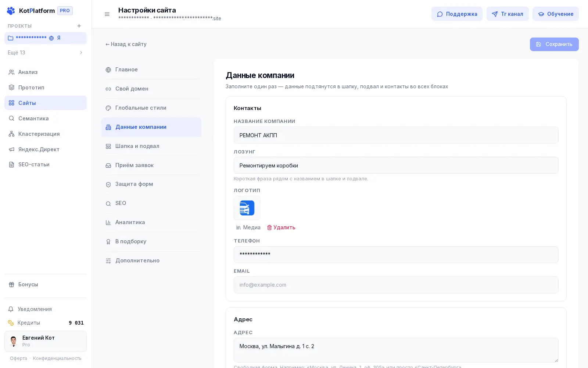The width and height of the screenshot is (588, 368).
Task: Click the company logo thumbnail
Action: [247, 208]
